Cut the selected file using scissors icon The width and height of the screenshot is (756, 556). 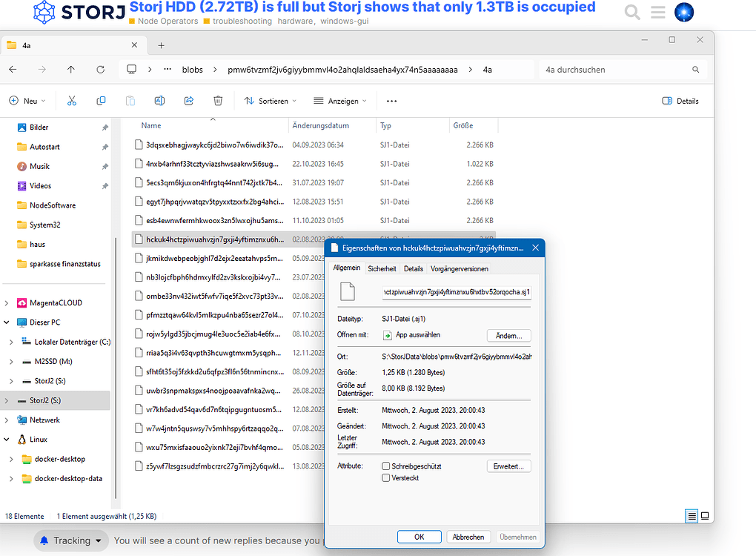pyautogui.click(x=72, y=100)
